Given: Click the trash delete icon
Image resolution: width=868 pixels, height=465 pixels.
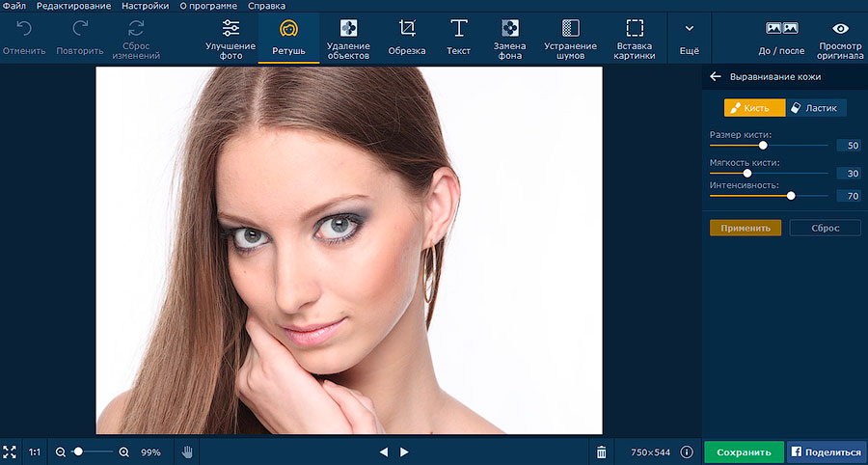Looking at the screenshot, I should tap(601, 452).
